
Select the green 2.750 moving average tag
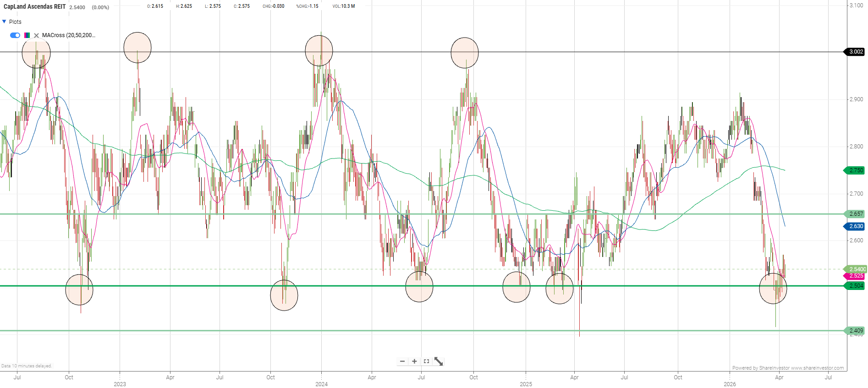click(x=855, y=170)
